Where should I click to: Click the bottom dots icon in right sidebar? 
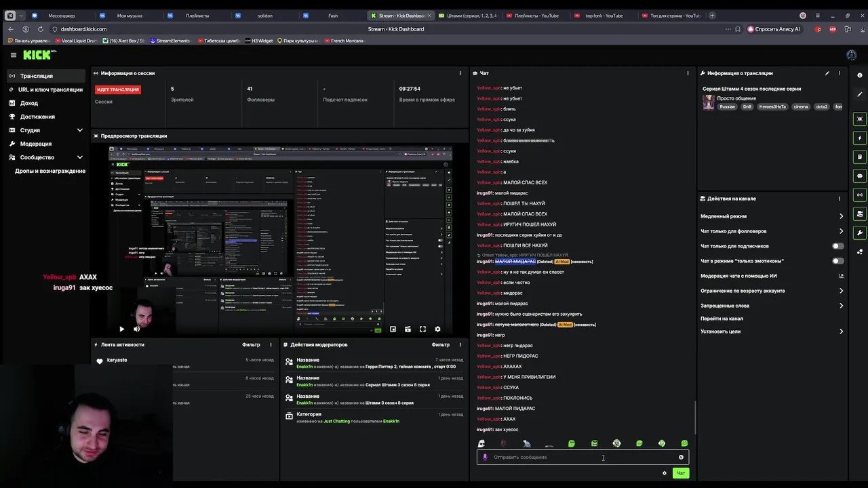860,251
